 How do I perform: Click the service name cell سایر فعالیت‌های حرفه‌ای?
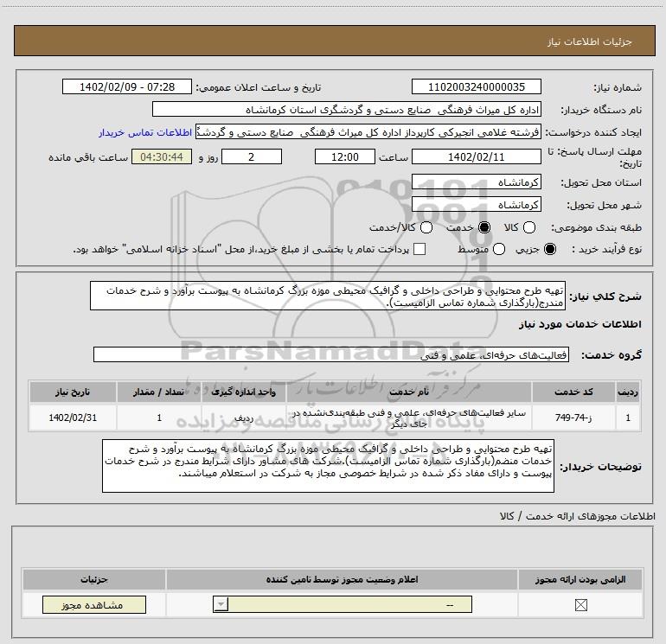click(408, 418)
